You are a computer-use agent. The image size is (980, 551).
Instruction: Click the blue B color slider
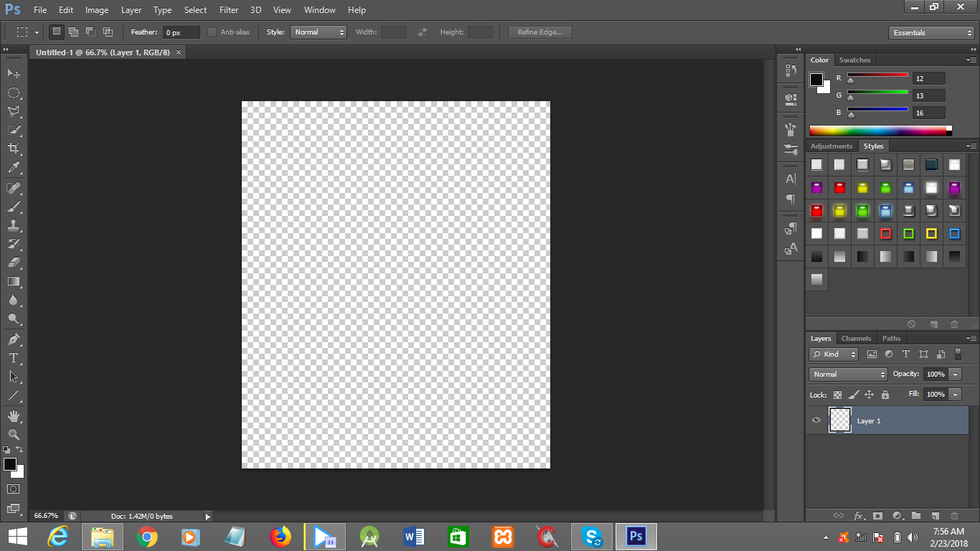pyautogui.click(x=878, y=111)
